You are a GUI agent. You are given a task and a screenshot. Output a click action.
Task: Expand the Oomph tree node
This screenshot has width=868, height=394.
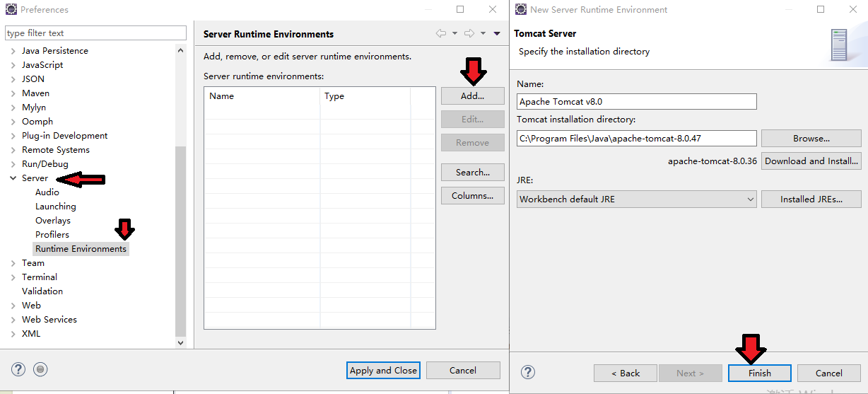pos(13,122)
